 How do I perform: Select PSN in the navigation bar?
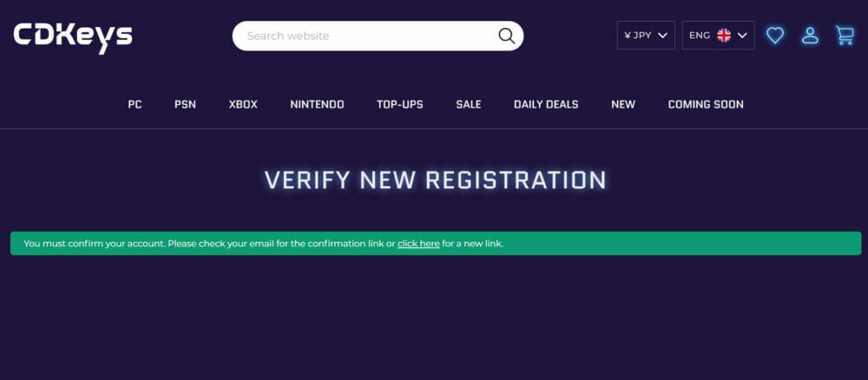[x=185, y=104]
